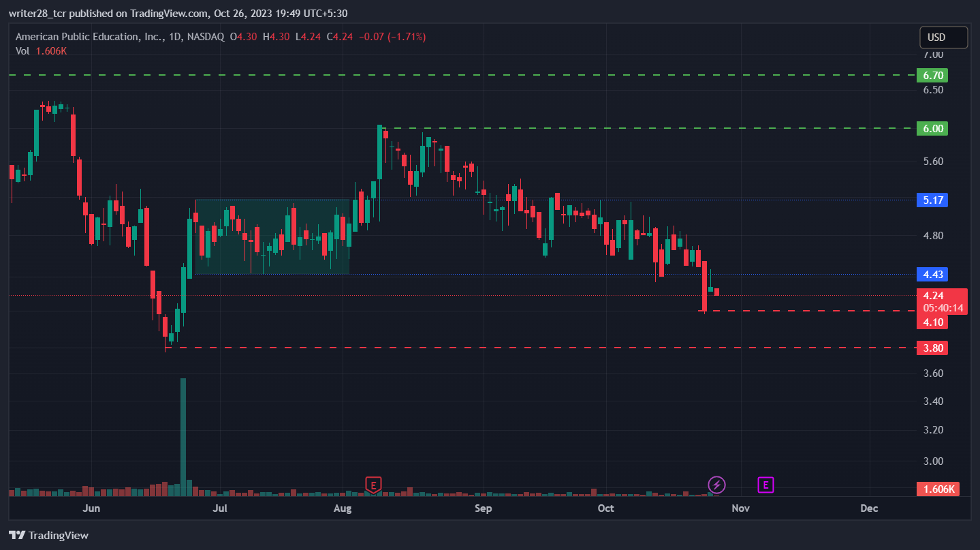Click the red earnings E marker in August
The width and height of the screenshot is (980, 550).
tap(373, 485)
